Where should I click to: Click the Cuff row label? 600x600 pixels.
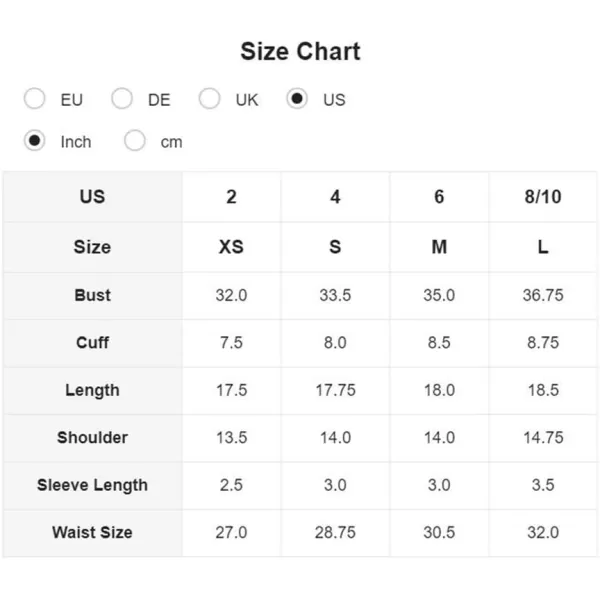[x=93, y=342]
